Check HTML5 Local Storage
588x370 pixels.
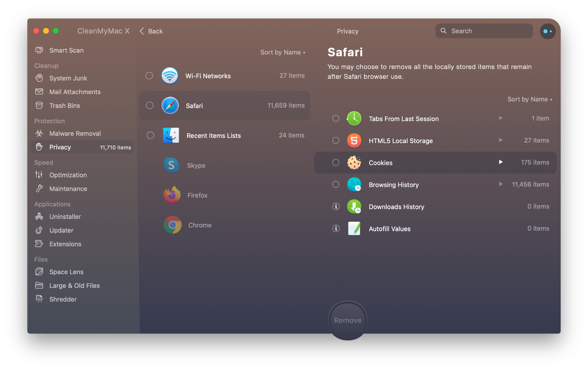coord(336,141)
